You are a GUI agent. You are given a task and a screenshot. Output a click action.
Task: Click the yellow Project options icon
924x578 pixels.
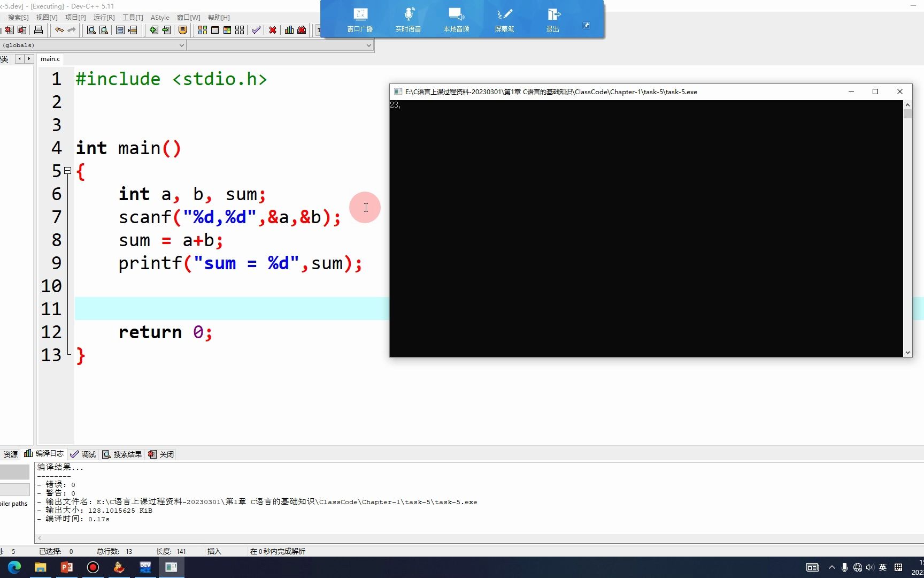[x=183, y=30]
